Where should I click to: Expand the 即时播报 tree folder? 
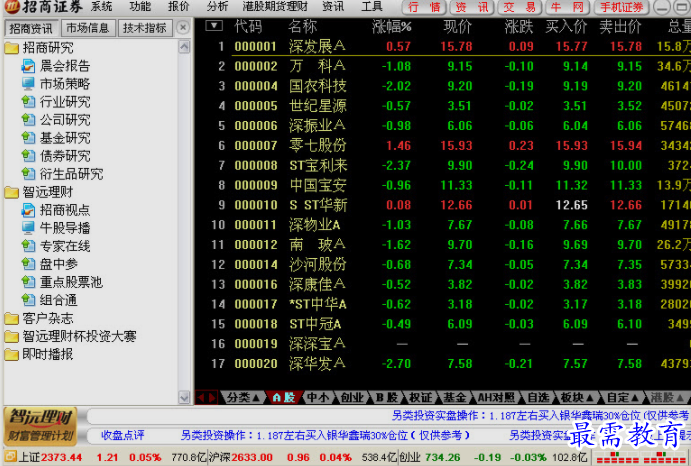coord(11,354)
